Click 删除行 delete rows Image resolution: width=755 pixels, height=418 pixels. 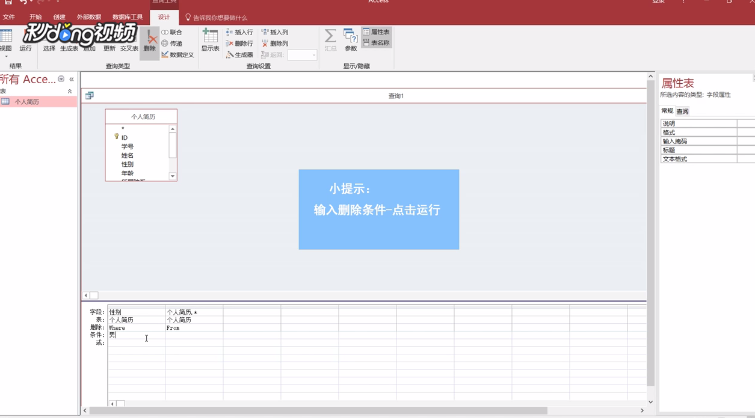pos(239,43)
